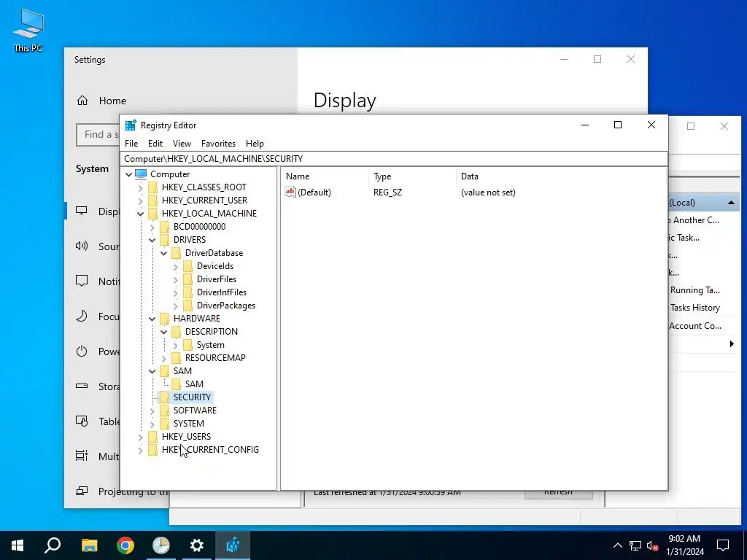
Task: Click the SOFTWARE folder icon
Action: pyautogui.click(x=164, y=410)
